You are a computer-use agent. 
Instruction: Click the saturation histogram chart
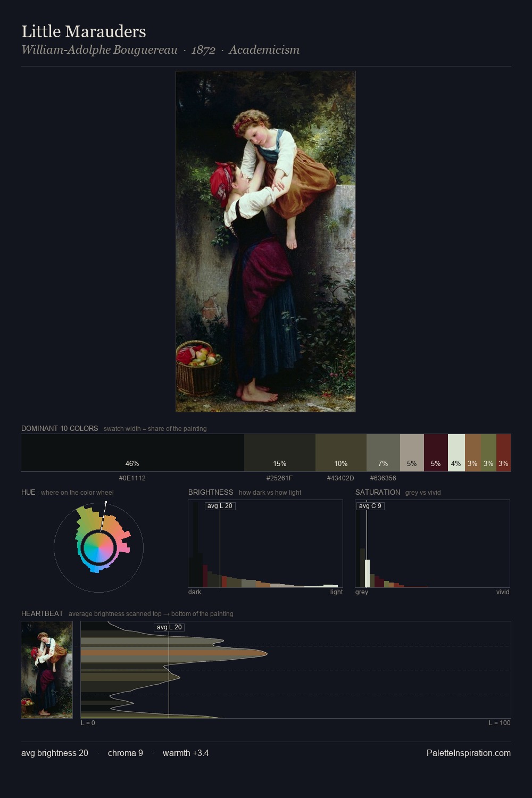[x=433, y=544]
